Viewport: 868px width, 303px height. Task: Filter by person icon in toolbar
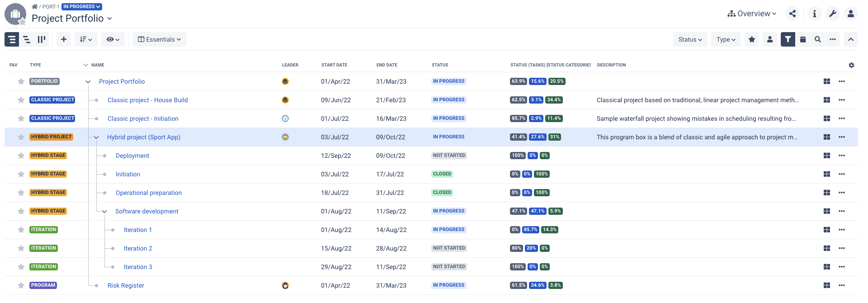click(770, 39)
